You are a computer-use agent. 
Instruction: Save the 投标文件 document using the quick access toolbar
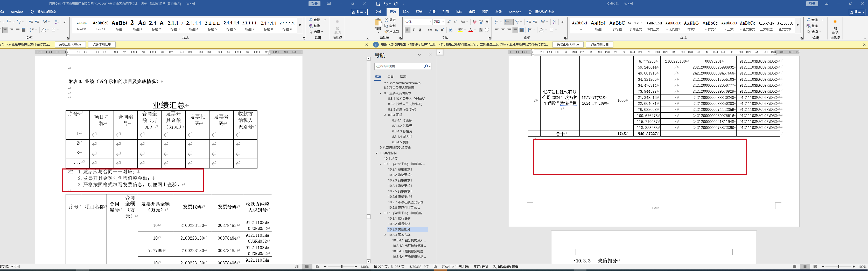(x=378, y=4)
